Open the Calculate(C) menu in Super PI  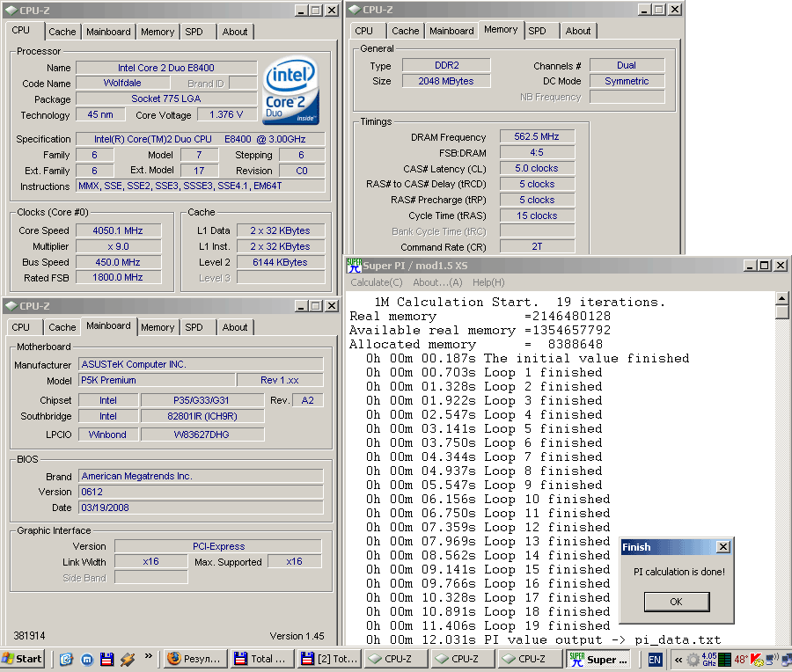(377, 282)
